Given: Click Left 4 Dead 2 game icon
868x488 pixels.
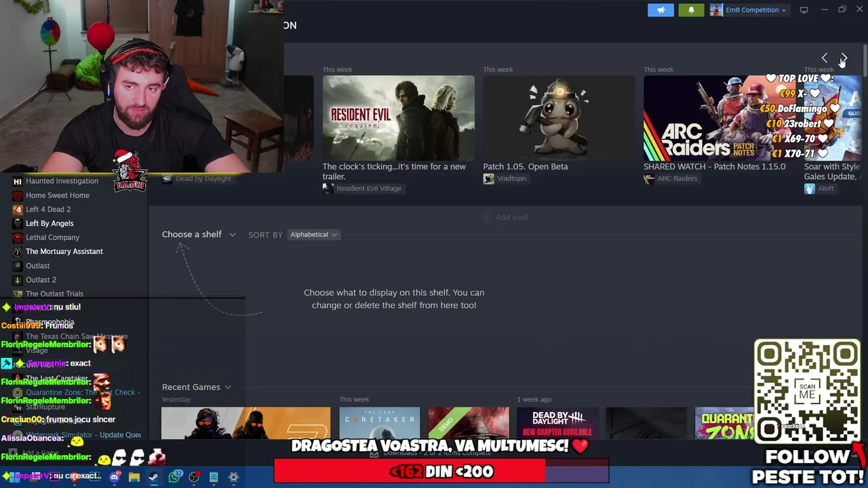Looking at the screenshot, I should click(x=18, y=209).
